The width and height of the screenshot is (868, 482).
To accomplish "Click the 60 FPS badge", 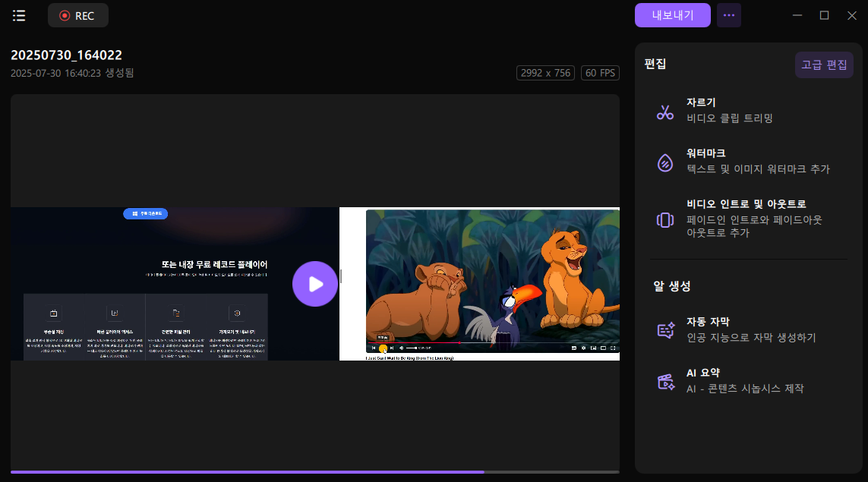I will (x=601, y=73).
